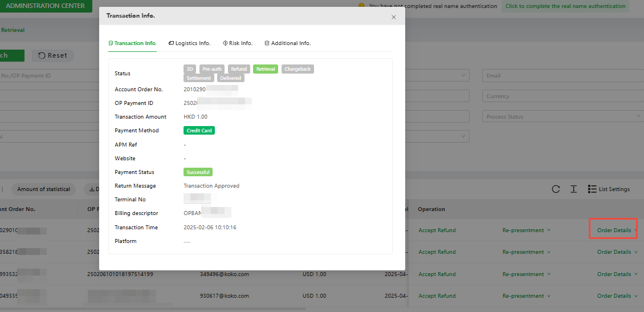Click the Delivered status tag
Viewport: 644px width, 312px height.
point(231,78)
